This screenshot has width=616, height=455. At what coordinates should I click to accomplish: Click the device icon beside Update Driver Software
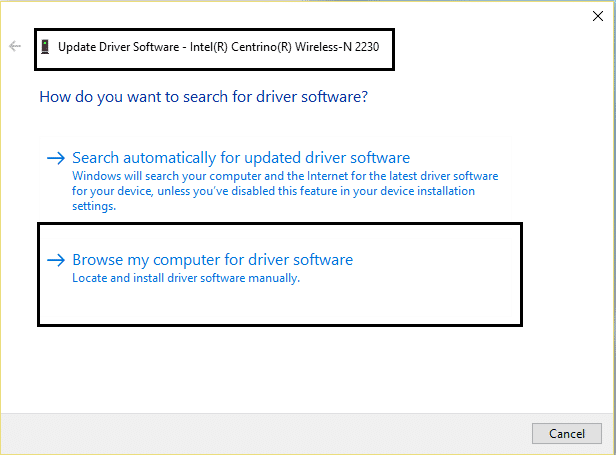[46, 46]
